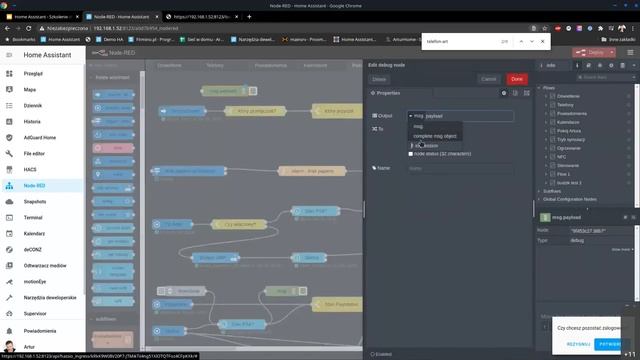Viewport: 640px width, 360px height.
Task: Open File editor from sidebar
Action: coord(42,153)
